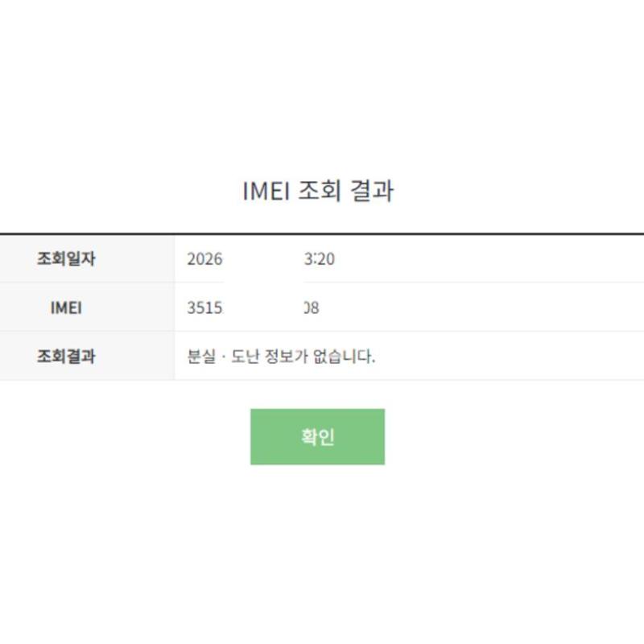Viewport: 644px width, 644px height.
Task: Click the 확인 label text on the button
Action: point(317,437)
